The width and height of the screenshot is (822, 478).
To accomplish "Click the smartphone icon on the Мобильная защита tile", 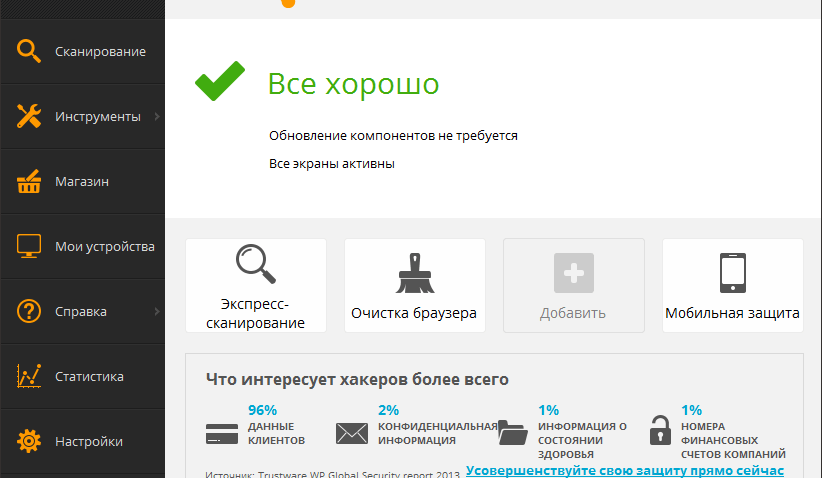I will pyautogui.click(x=733, y=273).
